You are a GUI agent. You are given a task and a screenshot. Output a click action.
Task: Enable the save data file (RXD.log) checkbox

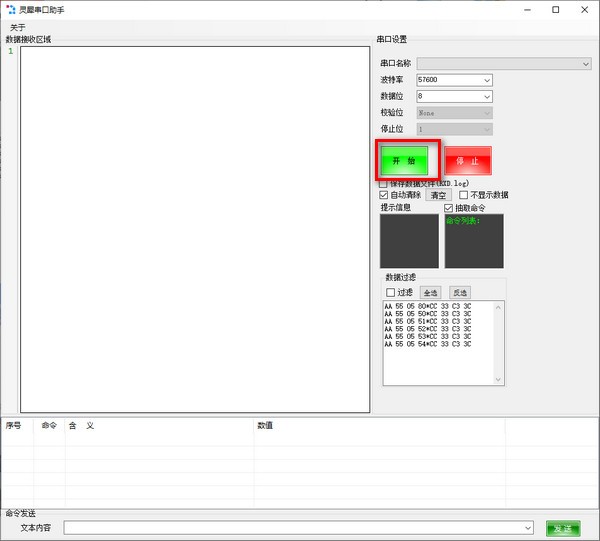click(x=383, y=184)
